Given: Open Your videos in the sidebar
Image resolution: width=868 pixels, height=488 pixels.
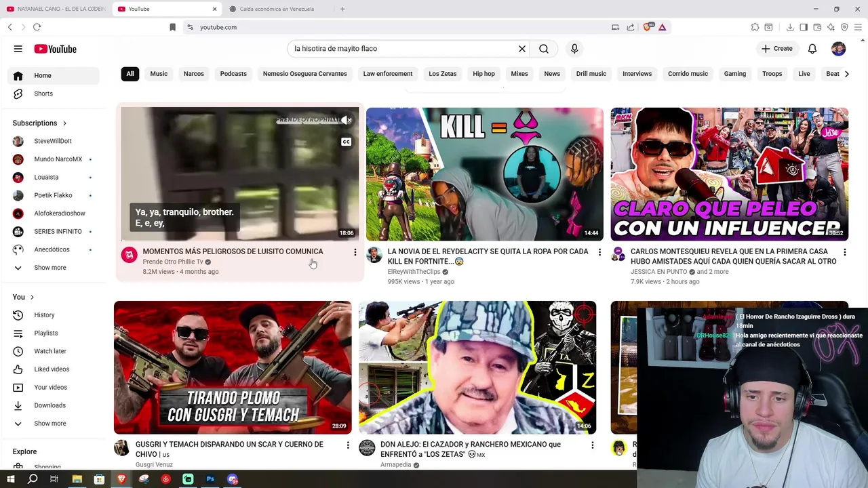Looking at the screenshot, I should (x=54, y=387).
